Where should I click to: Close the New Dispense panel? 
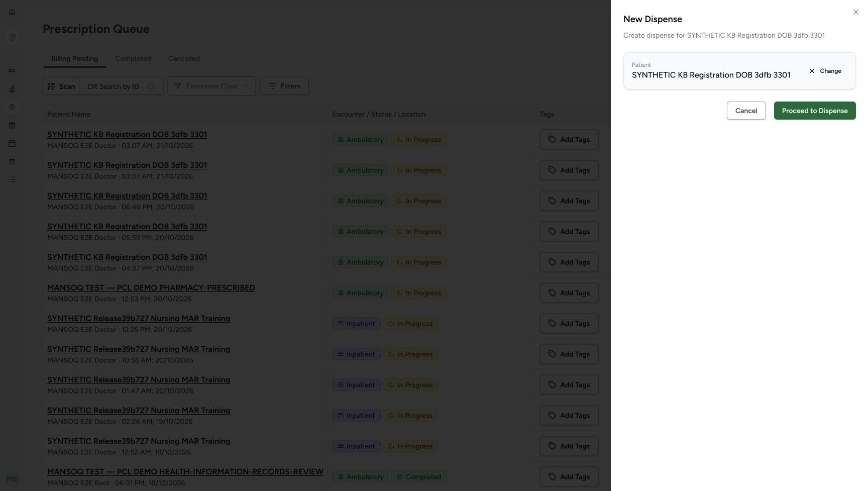(x=855, y=12)
